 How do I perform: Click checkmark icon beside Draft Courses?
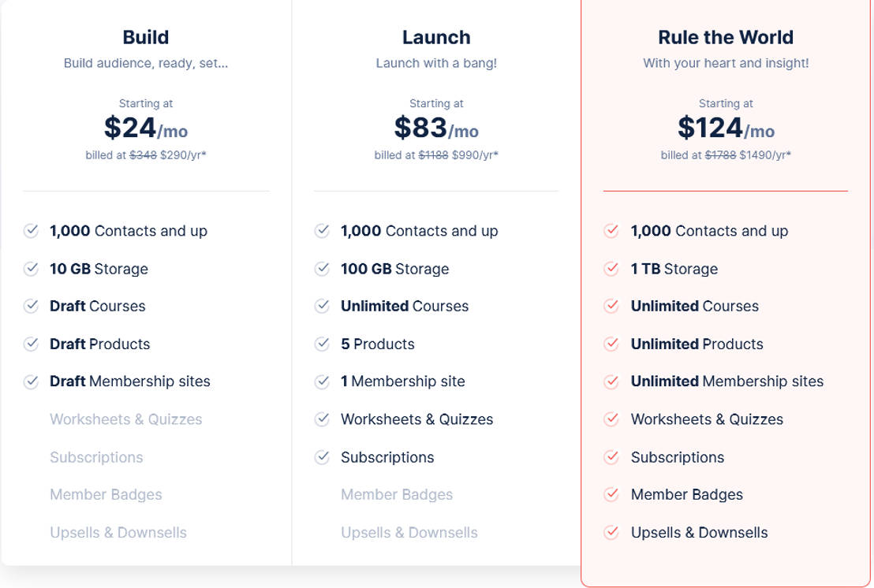[x=32, y=306]
